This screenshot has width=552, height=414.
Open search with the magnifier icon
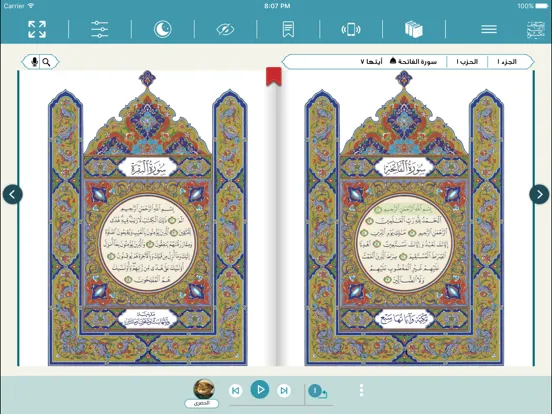pyautogui.click(x=46, y=62)
